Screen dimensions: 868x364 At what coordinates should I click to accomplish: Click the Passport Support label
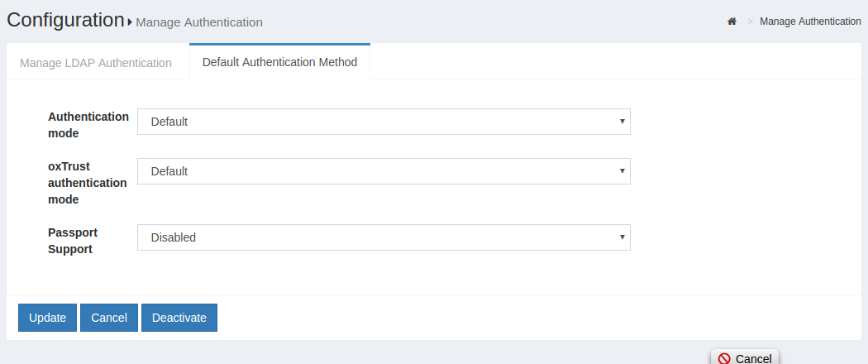click(73, 241)
